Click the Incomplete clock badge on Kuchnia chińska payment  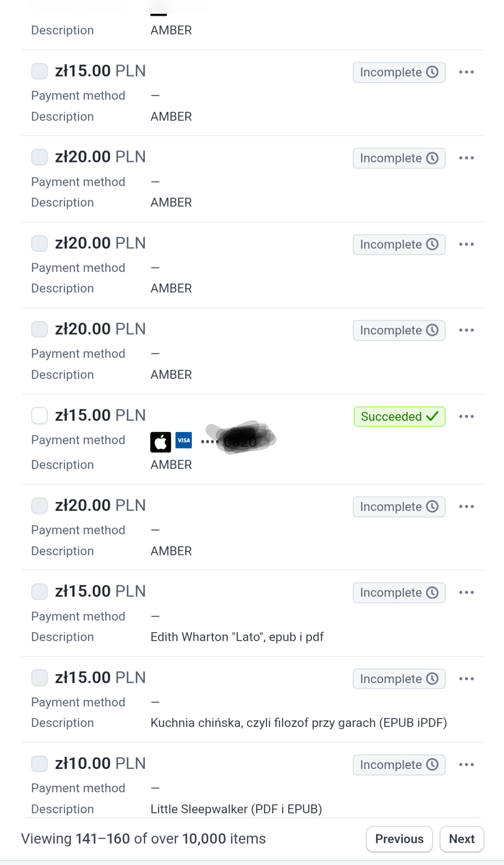(x=399, y=679)
